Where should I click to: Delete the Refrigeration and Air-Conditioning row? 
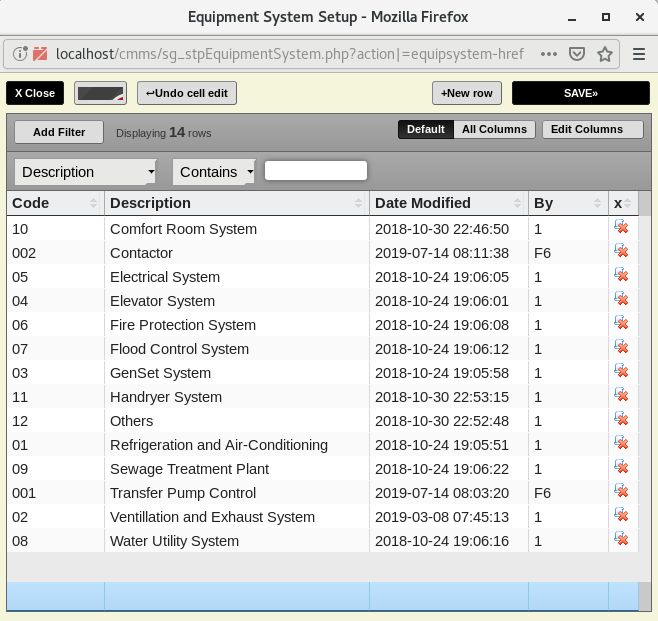tap(621, 442)
